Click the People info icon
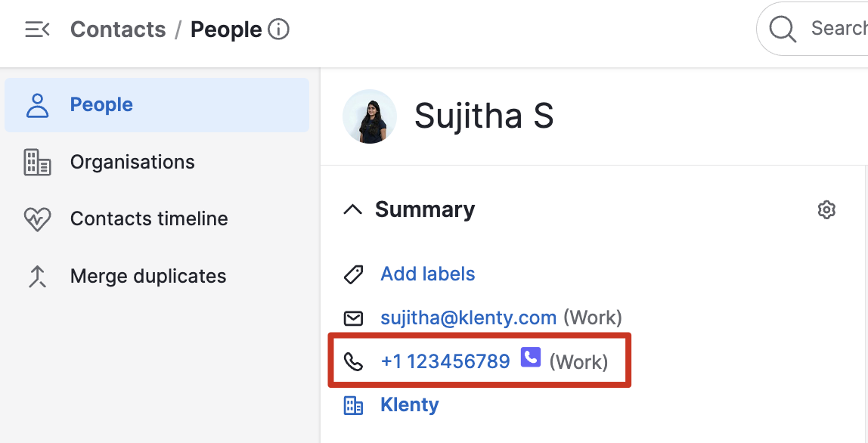Viewport: 868px width, 443px height. [x=279, y=29]
